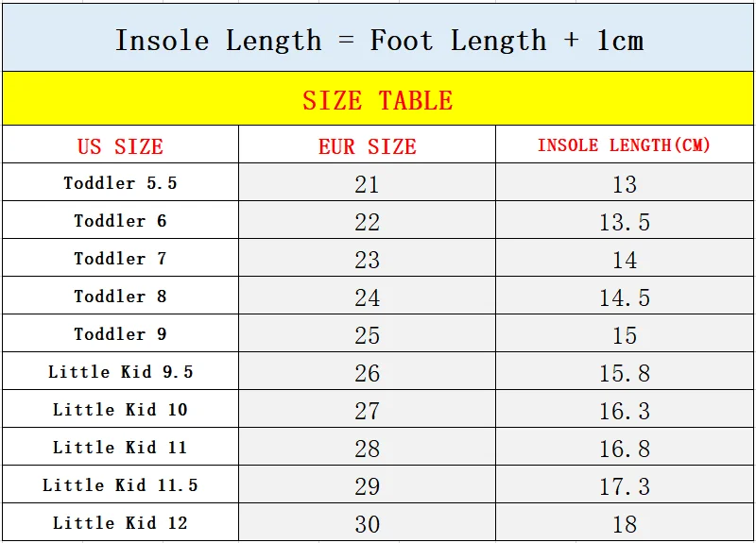Select EUR size 24 cell
Viewport: 756px width, 543px height.
(367, 297)
